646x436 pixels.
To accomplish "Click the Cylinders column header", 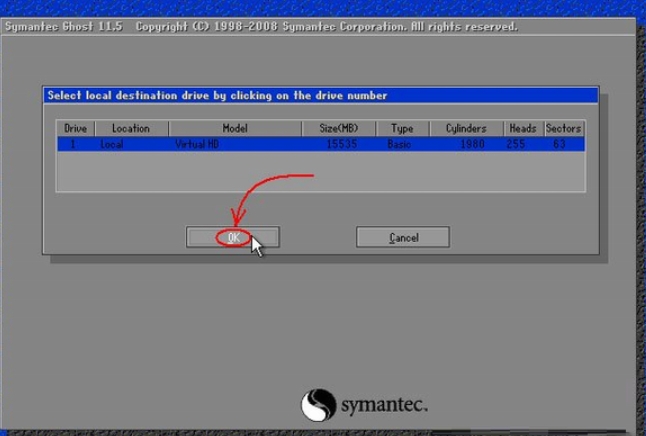I will [x=466, y=129].
